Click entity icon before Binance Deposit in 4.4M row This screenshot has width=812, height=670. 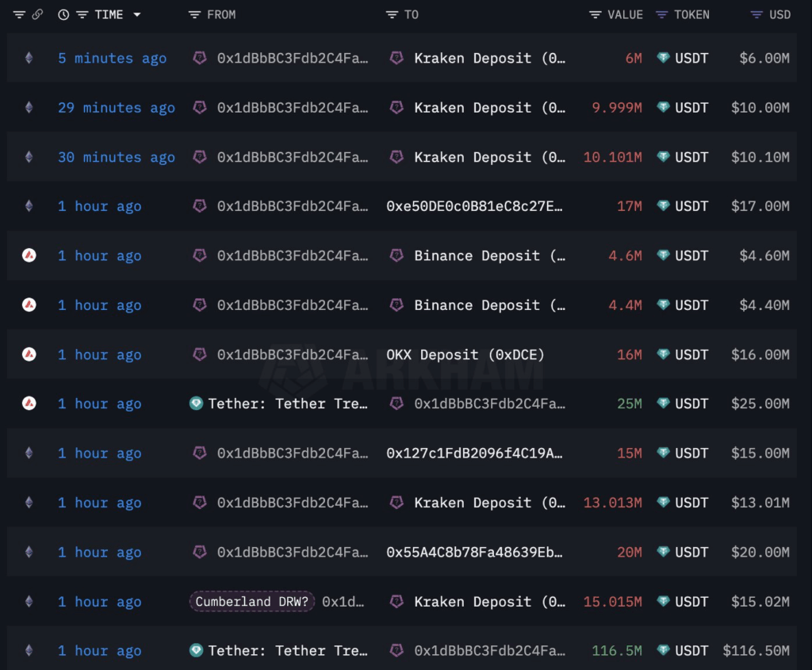[396, 304]
